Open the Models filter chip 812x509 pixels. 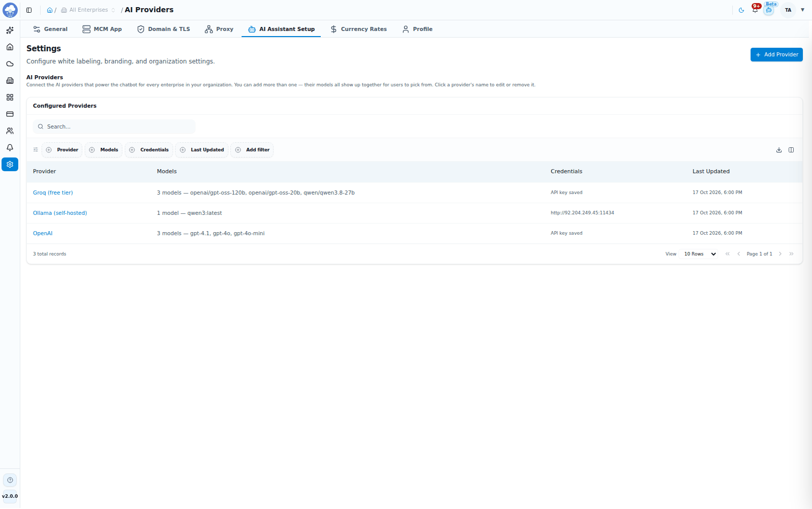coord(104,150)
